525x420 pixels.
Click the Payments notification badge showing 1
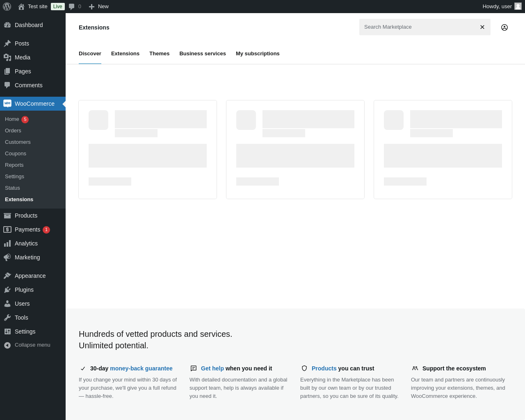[46, 230]
